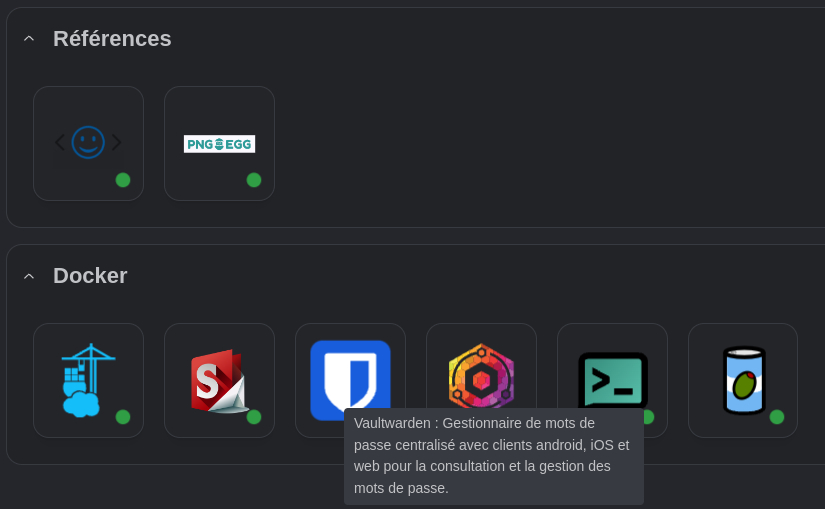Viewport: 825px width, 509px height.
Task: Click green status dot on terminal tile
Action: (x=648, y=417)
